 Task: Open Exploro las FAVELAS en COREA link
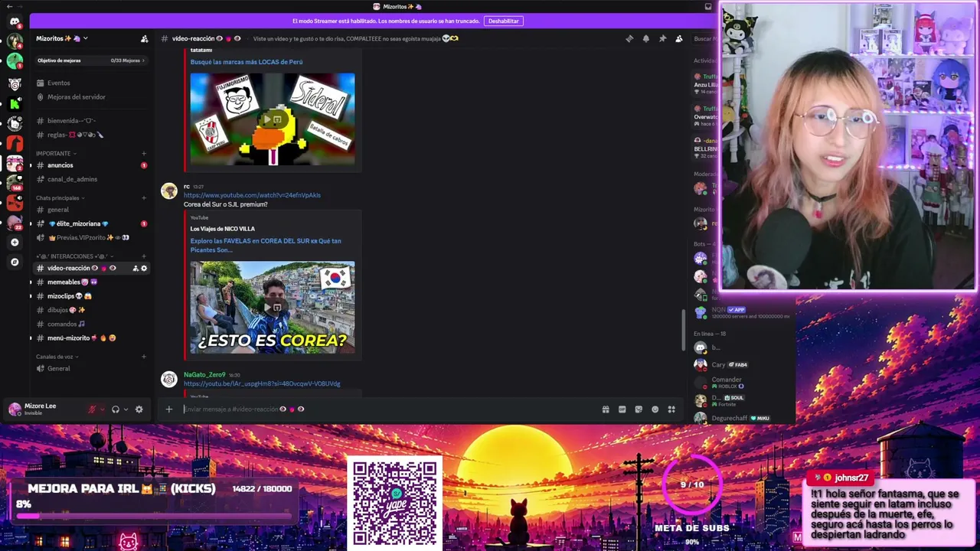[x=266, y=246]
